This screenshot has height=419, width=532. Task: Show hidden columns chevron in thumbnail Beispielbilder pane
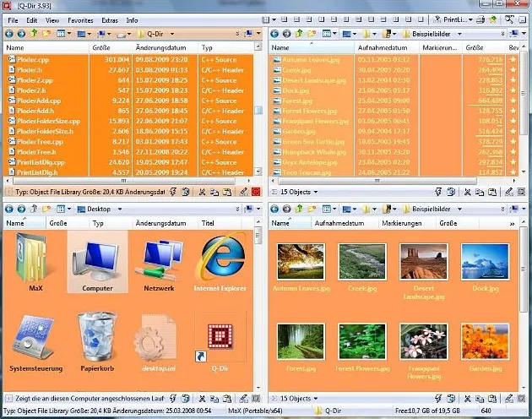[x=512, y=224]
